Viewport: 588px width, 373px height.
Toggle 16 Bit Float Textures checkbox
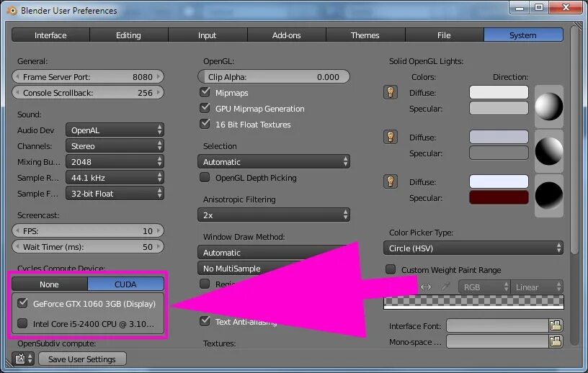pos(205,124)
